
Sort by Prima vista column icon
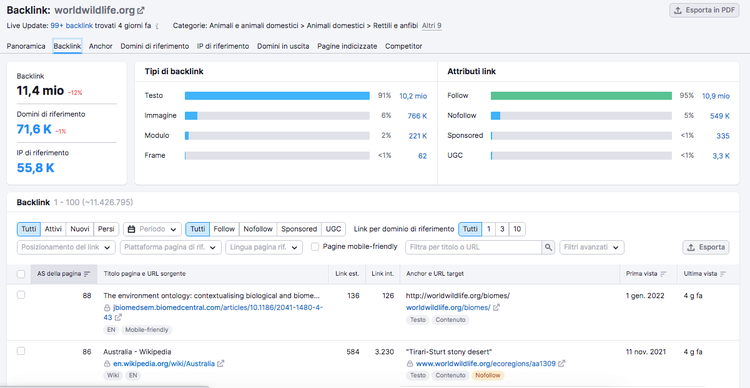[x=663, y=274]
